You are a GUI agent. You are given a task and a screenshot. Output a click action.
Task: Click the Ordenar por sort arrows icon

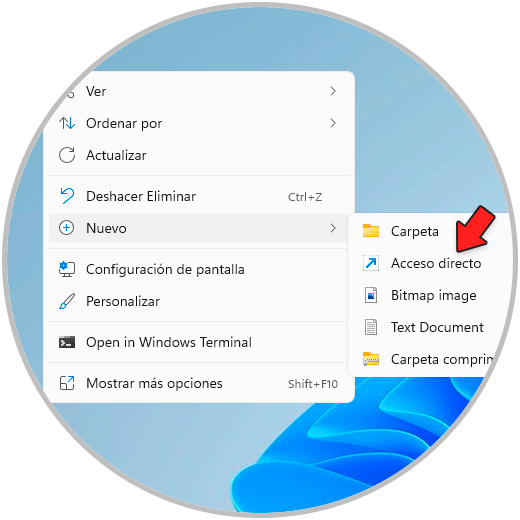click(x=67, y=123)
